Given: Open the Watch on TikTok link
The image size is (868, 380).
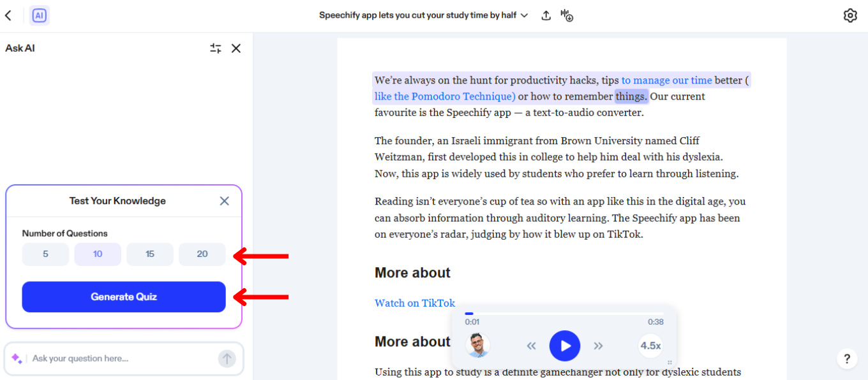Looking at the screenshot, I should point(415,303).
